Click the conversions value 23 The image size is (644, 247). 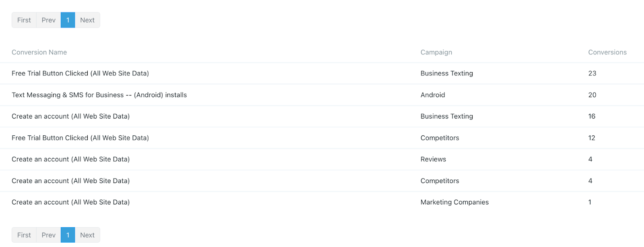[x=592, y=73]
